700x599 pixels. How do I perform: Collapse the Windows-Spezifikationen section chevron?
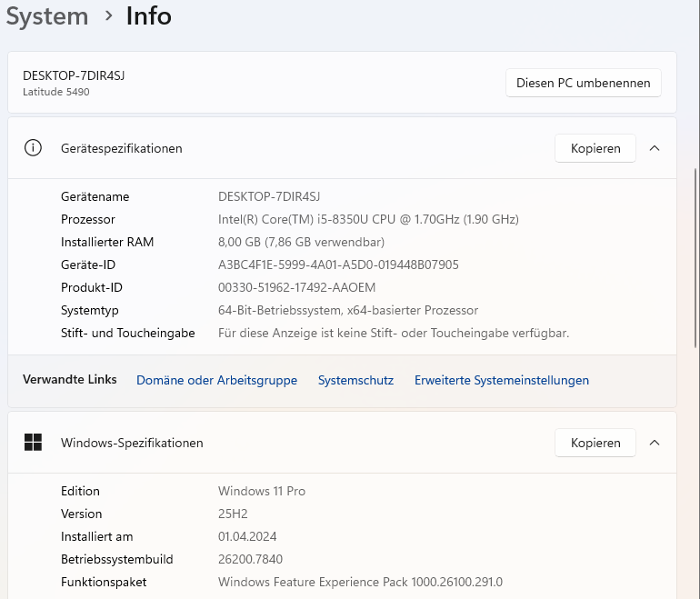[x=655, y=443]
